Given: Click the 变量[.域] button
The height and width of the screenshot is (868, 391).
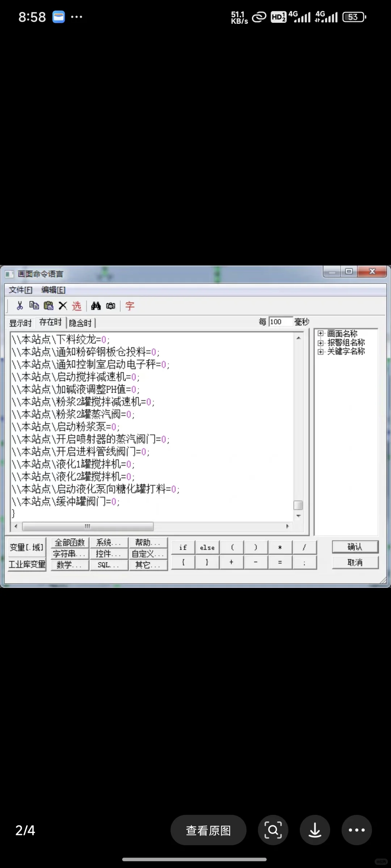Looking at the screenshot, I should pyautogui.click(x=27, y=548).
